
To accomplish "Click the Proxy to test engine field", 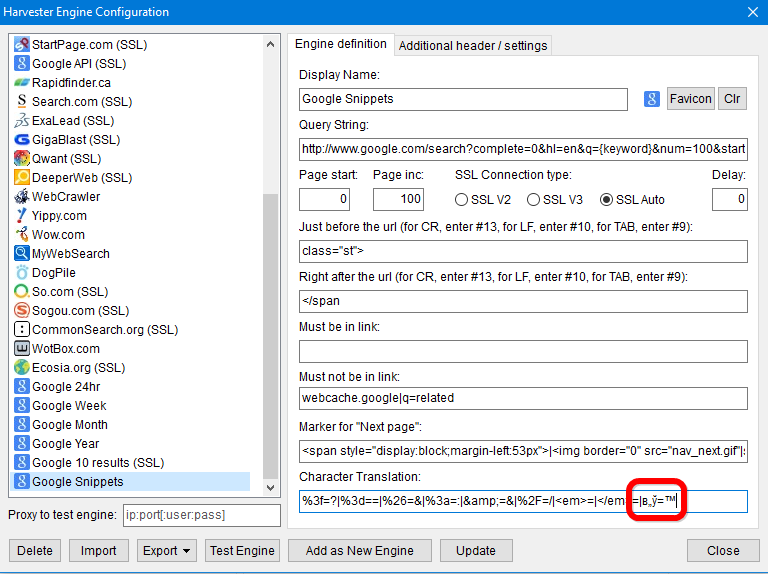I will (202, 515).
